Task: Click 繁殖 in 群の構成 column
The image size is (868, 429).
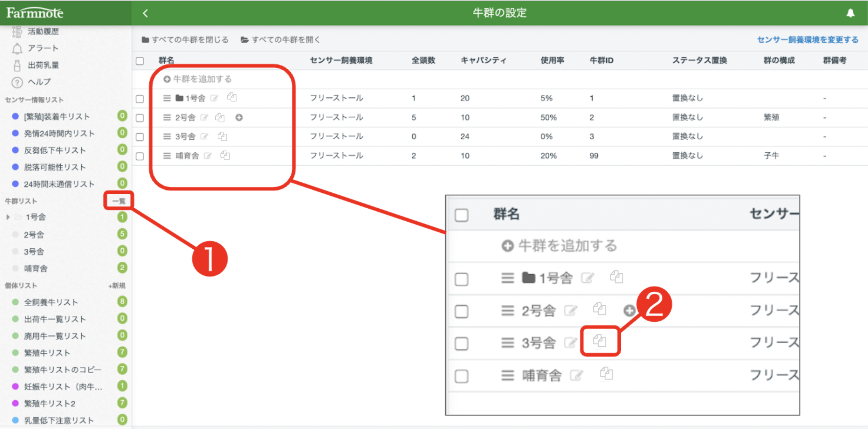Action: (771, 117)
